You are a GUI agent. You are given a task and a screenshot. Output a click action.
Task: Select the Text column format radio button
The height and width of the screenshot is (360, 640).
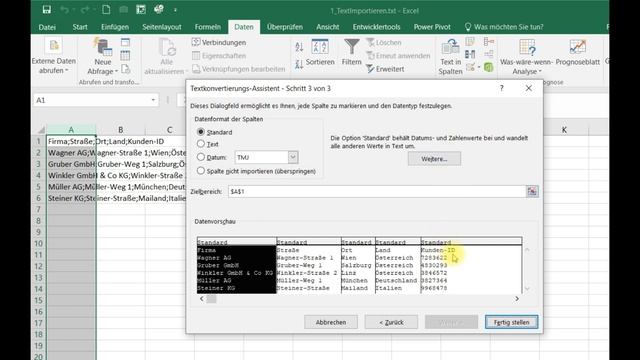(x=200, y=144)
